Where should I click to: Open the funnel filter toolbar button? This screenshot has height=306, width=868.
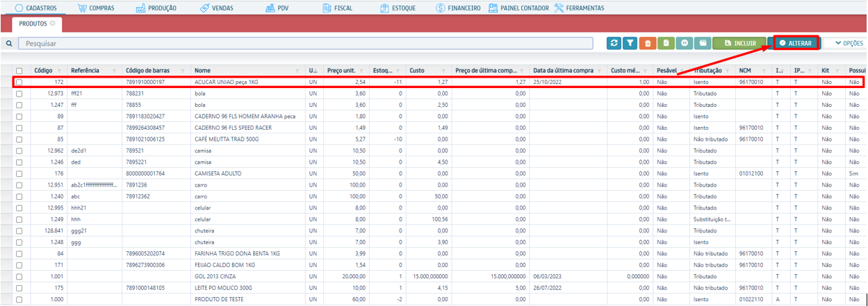click(x=630, y=43)
